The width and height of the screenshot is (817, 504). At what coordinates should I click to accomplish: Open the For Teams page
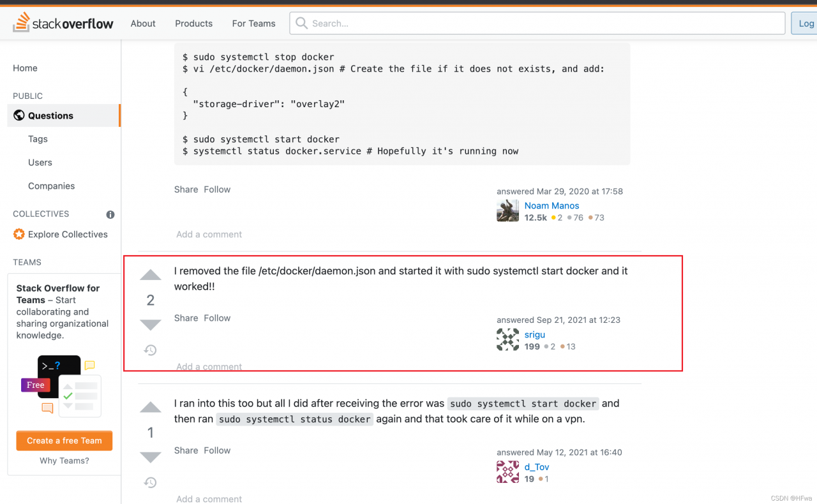click(253, 23)
